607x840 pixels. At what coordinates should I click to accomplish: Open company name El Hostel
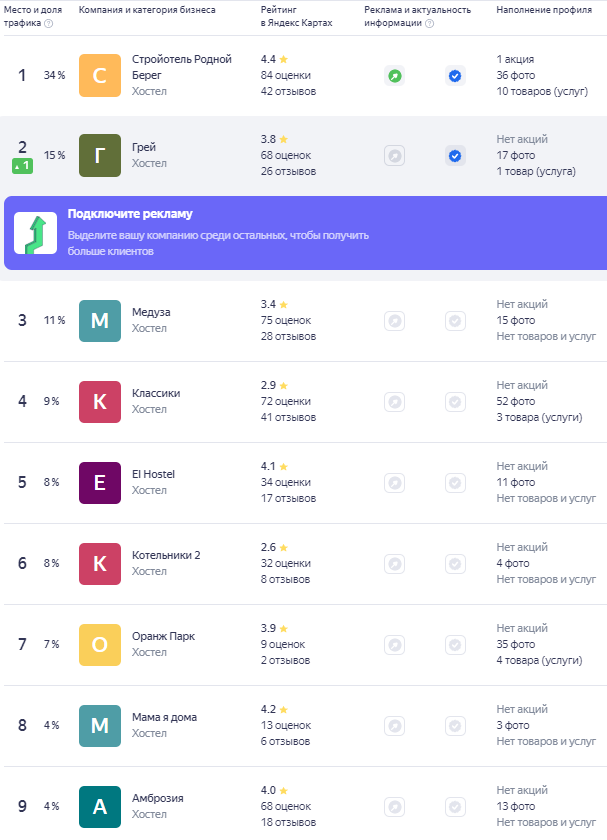pyautogui.click(x=153, y=474)
